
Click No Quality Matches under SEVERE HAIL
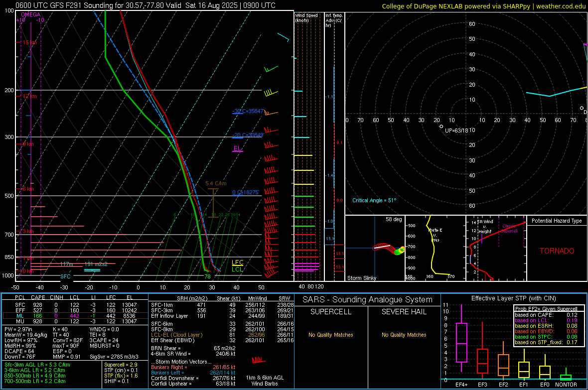tap(404, 335)
